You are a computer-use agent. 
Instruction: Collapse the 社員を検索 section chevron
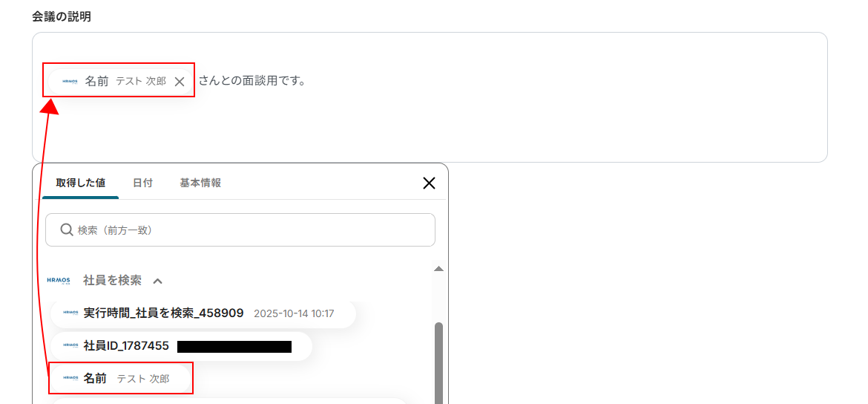[x=158, y=281]
